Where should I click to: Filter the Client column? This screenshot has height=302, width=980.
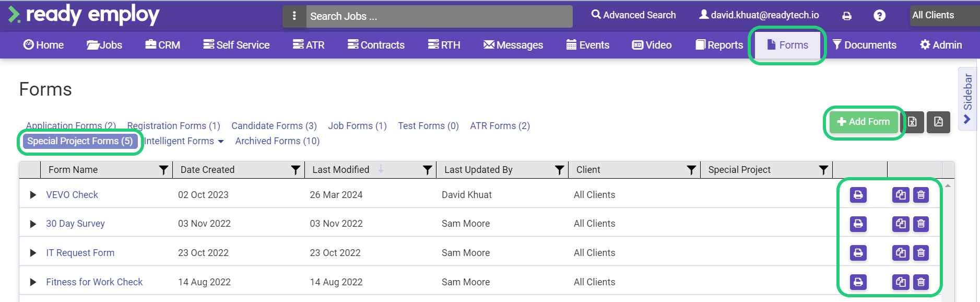pos(691,170)
